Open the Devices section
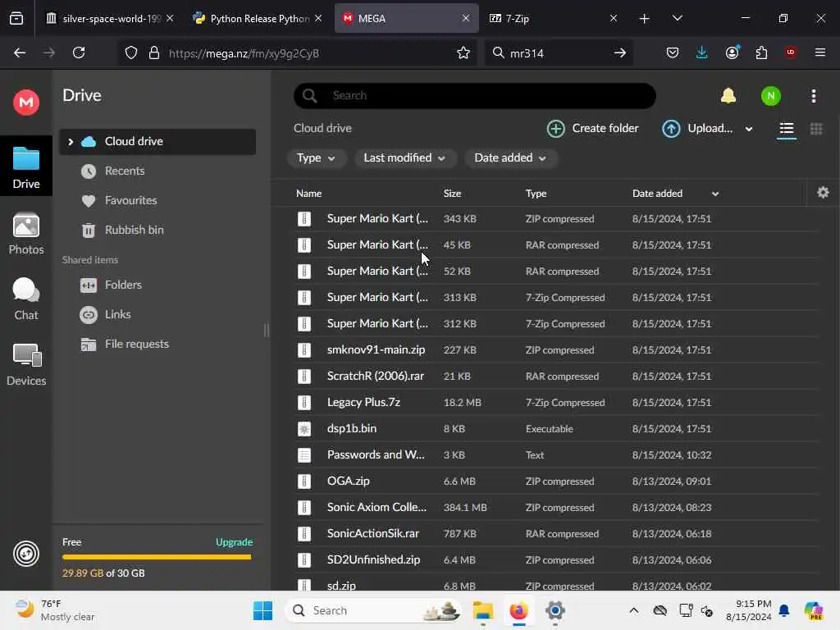 pos(26,365)
